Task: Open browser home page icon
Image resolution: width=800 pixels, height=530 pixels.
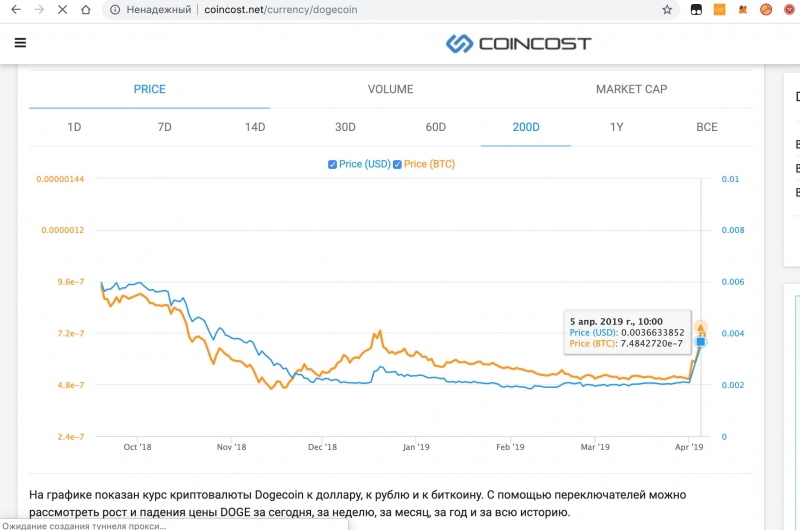Action: coord(86,10)
